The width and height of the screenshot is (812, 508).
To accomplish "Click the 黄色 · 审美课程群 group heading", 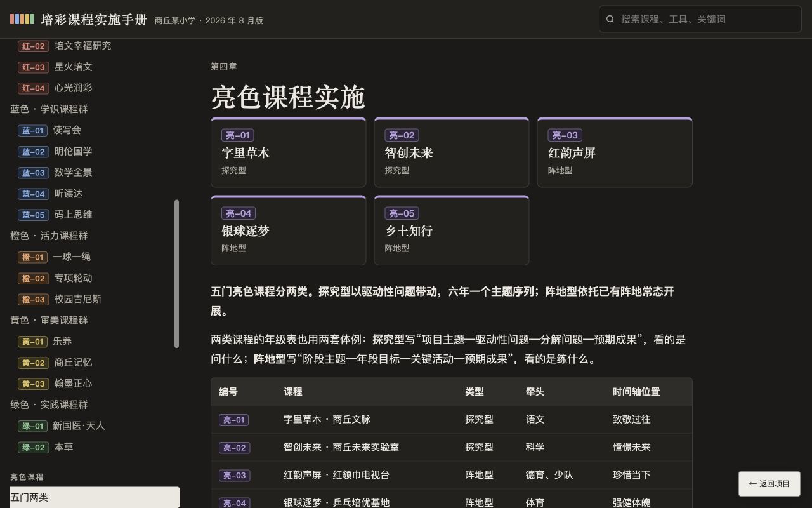I will coord(49,320).
